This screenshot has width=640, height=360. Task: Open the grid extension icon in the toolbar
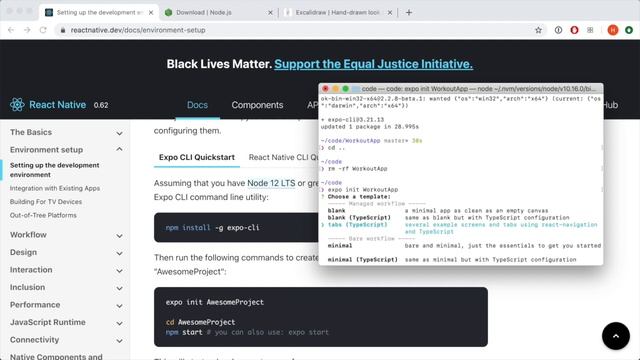[x=590, y=30]
